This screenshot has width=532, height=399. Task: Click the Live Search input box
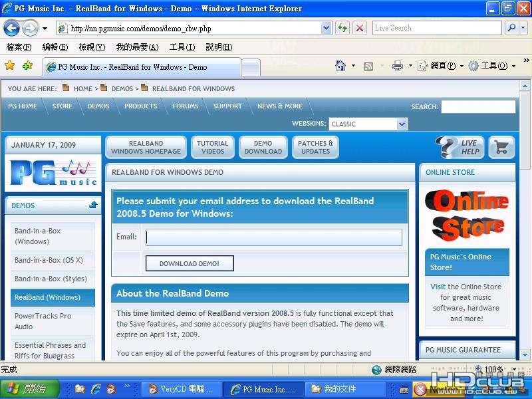click(x=437, y=28)
